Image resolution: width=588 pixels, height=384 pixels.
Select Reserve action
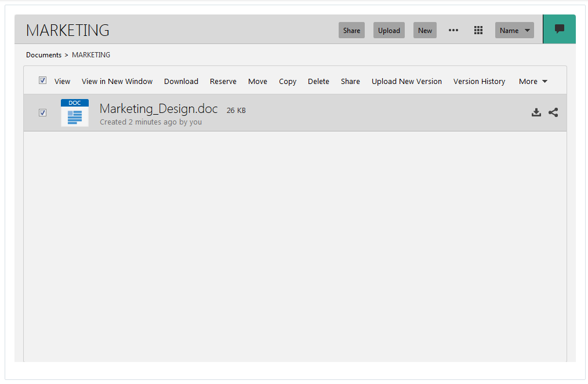pos(223,81)
